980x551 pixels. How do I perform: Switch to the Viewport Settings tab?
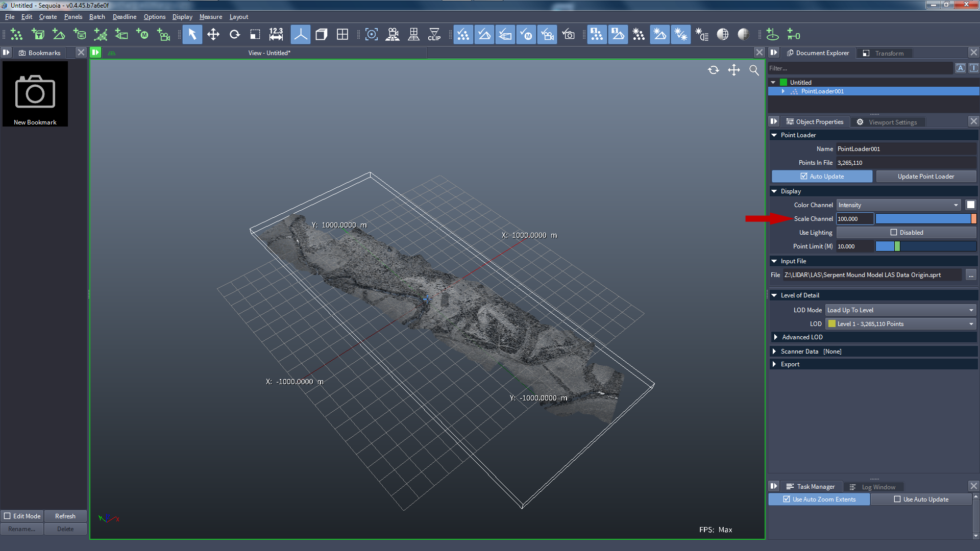click(x=888, y=122)
